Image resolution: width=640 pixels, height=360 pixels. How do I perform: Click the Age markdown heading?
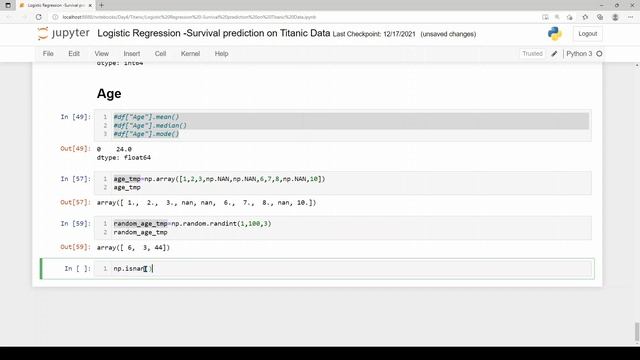click(109, 94)
